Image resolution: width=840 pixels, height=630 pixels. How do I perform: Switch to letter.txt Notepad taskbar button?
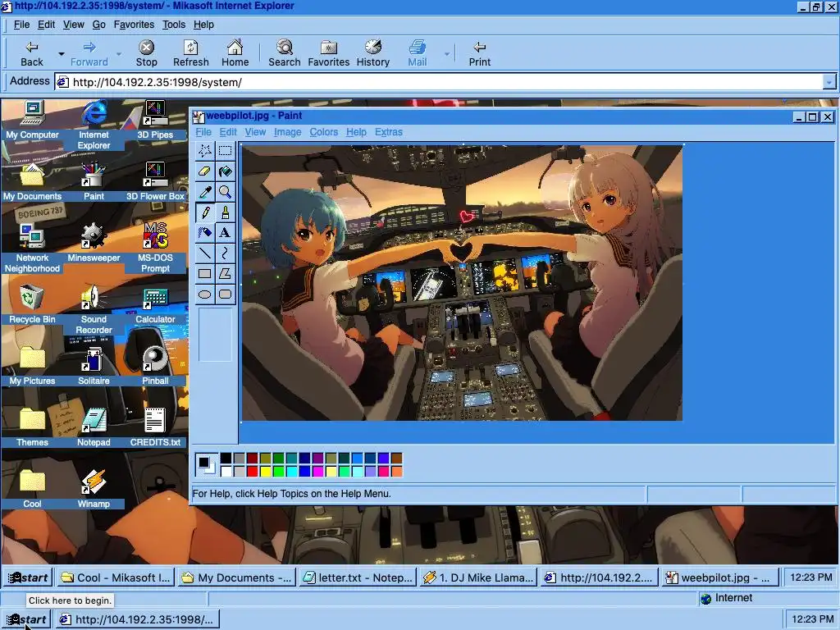pyautogui.click(x=358, y=577)
